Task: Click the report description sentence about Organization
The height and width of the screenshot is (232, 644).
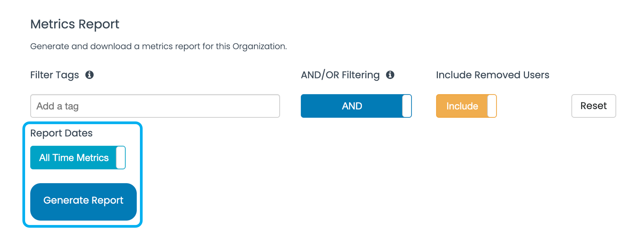Action: [159, 46]
